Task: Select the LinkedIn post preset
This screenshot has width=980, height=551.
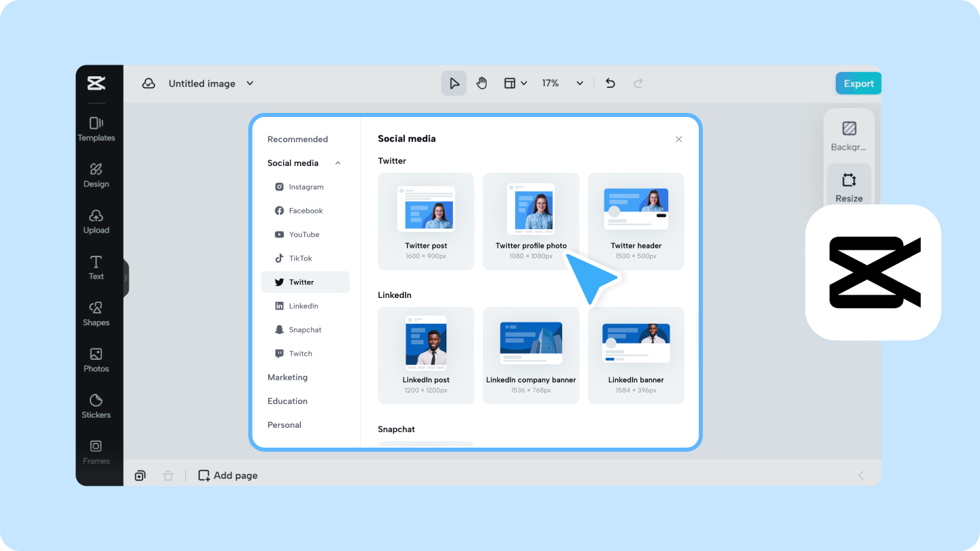Action: pos(426,355)
